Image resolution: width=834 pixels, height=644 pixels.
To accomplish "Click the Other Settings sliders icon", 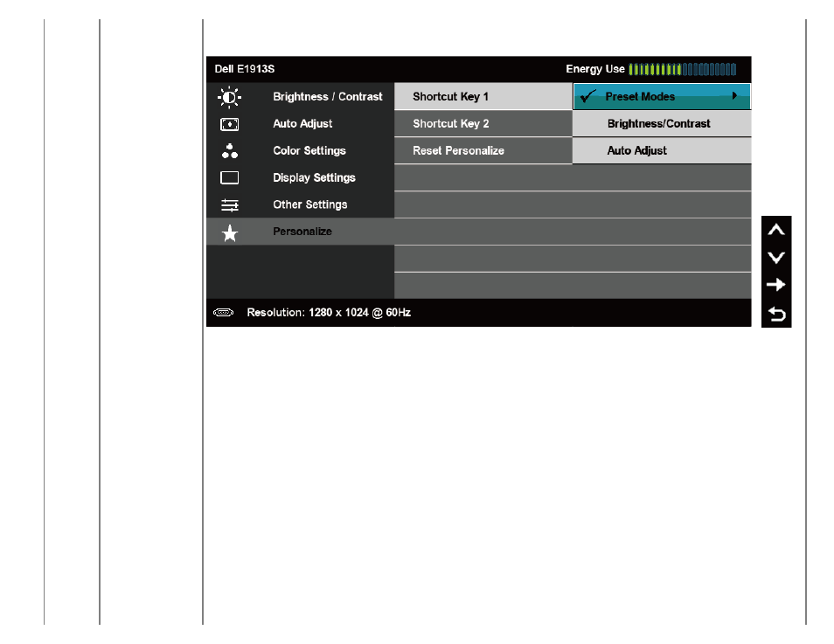I will pos(229,204).
